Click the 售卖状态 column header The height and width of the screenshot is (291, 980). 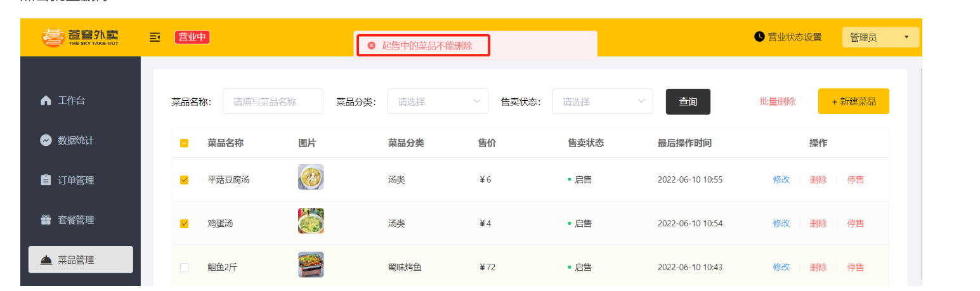[585, 143]
